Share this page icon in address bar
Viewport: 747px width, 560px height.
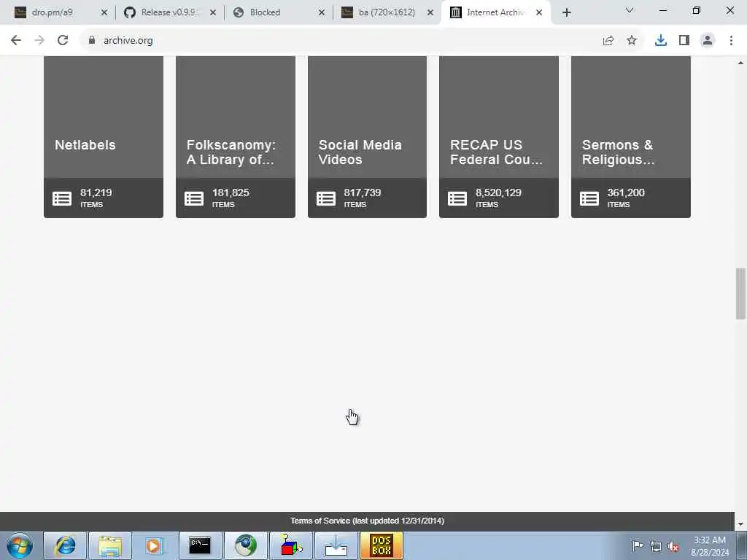[608, 41]
